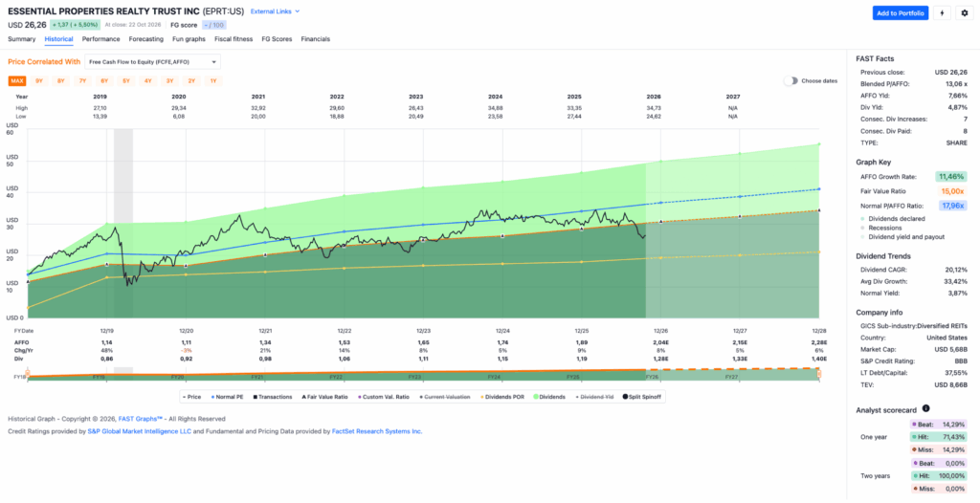View the Financials tab
Viewport: 980px width, 503px height.
(x=316, y=39)
